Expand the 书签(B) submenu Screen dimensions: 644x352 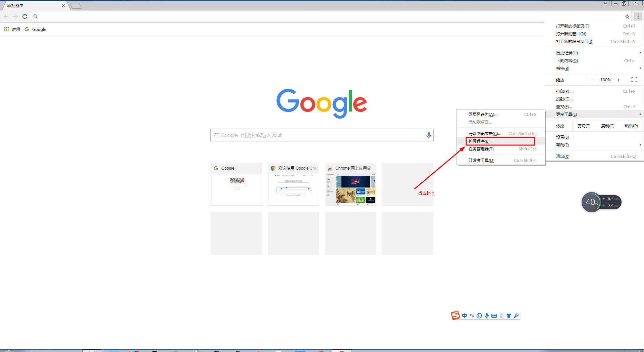[x=594, y=69]
